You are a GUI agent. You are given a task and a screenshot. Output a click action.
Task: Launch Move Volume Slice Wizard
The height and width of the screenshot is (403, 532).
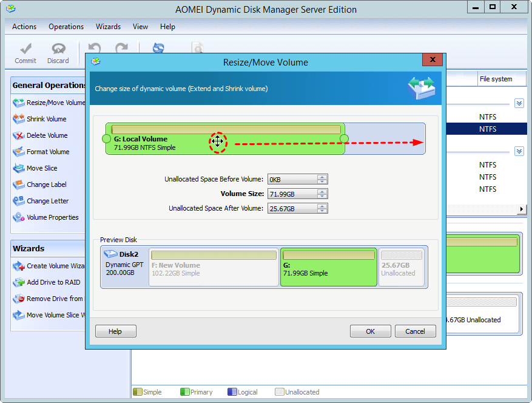pyautogui.click(x=49, y=315)
